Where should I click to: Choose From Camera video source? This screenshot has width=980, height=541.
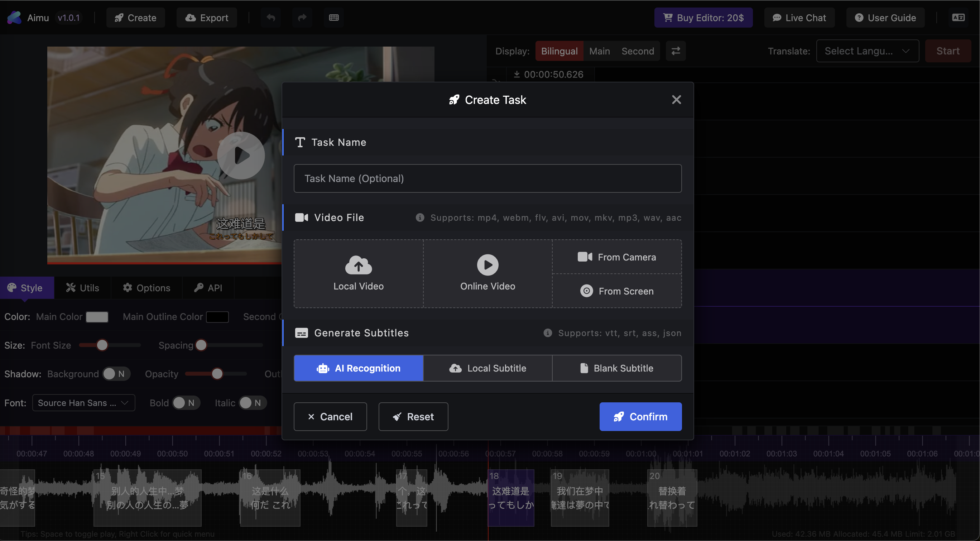tap(617, 257)
